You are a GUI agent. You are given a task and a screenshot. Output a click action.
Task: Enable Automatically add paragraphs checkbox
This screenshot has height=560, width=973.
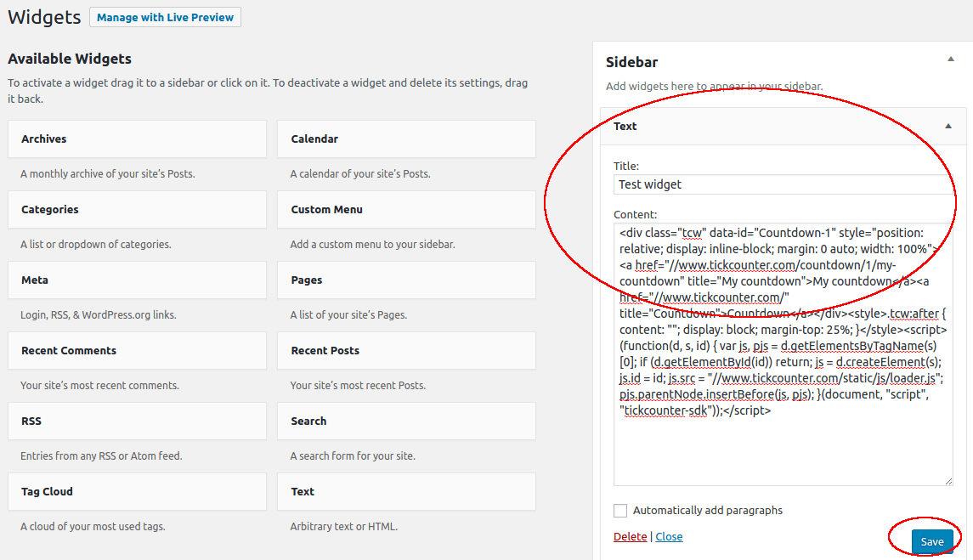pos(620,511)
